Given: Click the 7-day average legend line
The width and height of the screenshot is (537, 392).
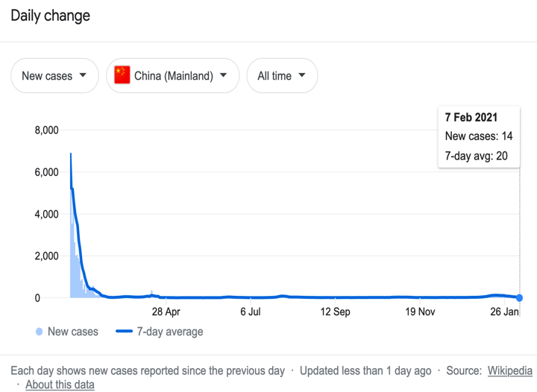Looking at the screenshot, I should (x=124, y=331).
